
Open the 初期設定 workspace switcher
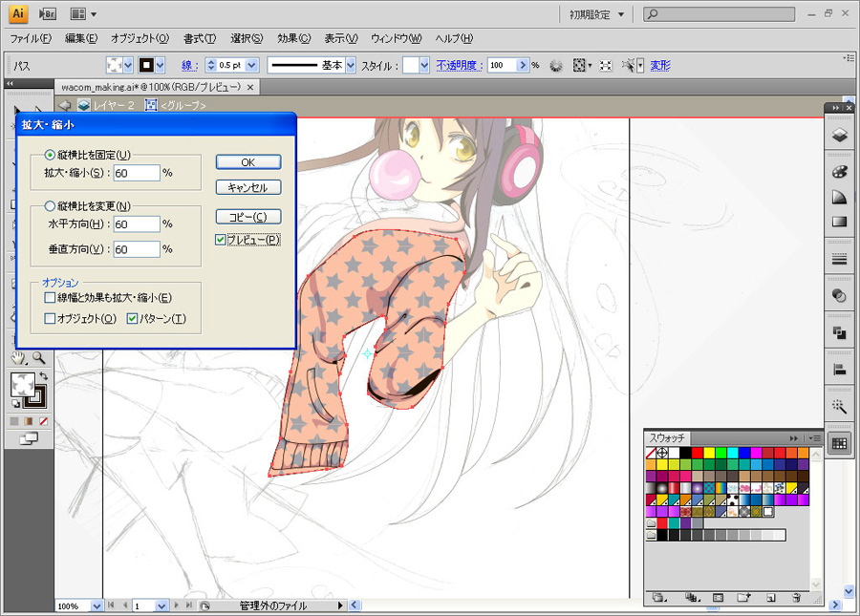point(596,14)
